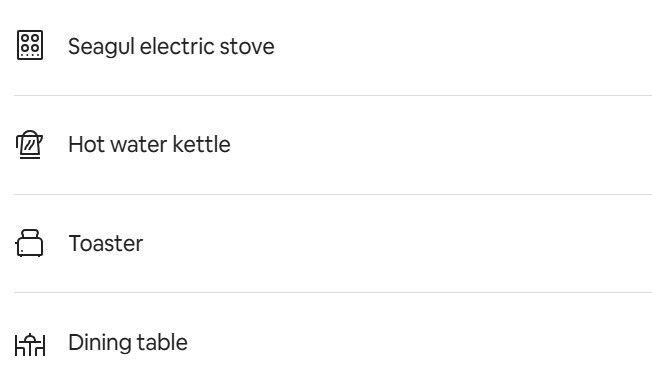Click the word 'stove'
This screenshot has width=652, height=388.
pyautogui.click(x=247, y=47)
